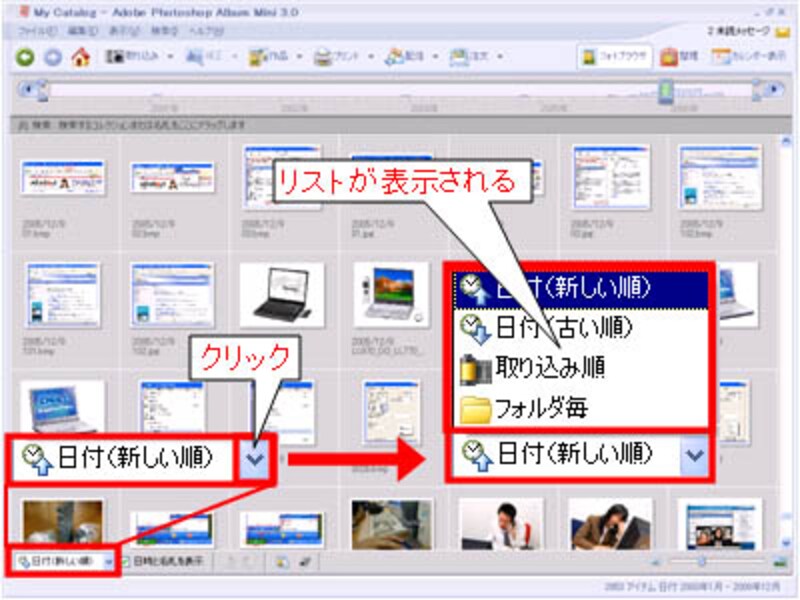
Task: Open the 作品 (creations) toolbar button
Action: pyautogui.click(x=268, y=56)
